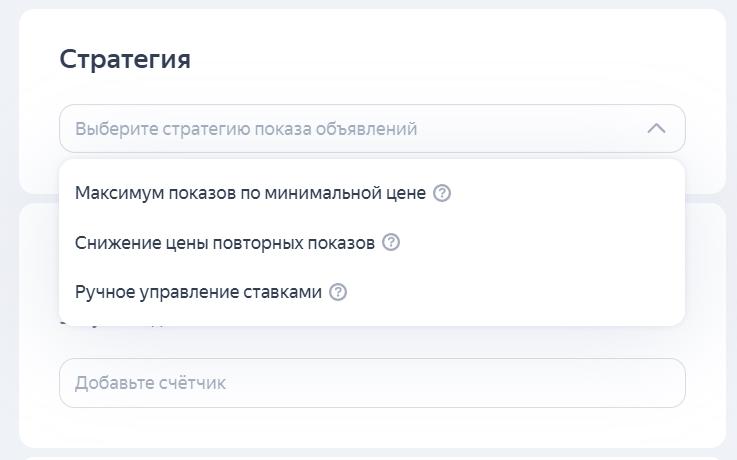737x460 pixels.
Task: Select "Максимум показов по минимальной цене" strategy
Action: pyautogui.click(x=250, y=193)
